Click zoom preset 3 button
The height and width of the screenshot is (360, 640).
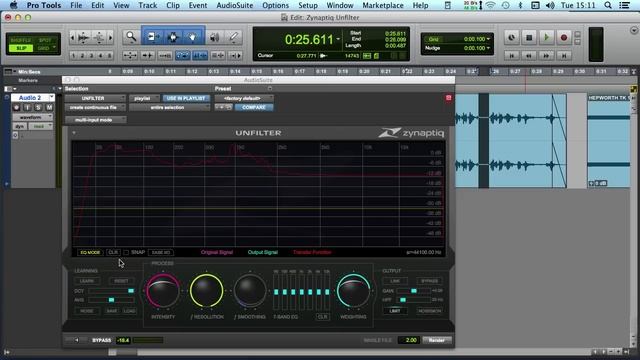pos(91,56)
